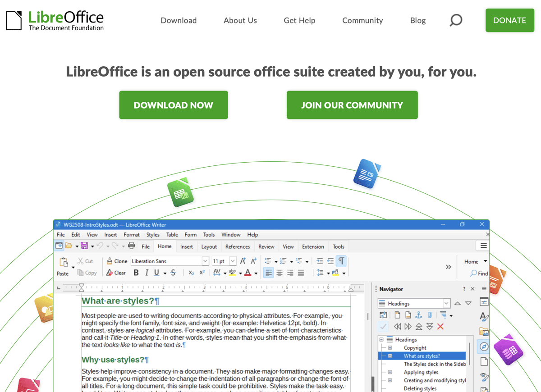541x392 pixels.
Task: Toggle bold formatting in the toolbar
Action: tap(136, 273)
